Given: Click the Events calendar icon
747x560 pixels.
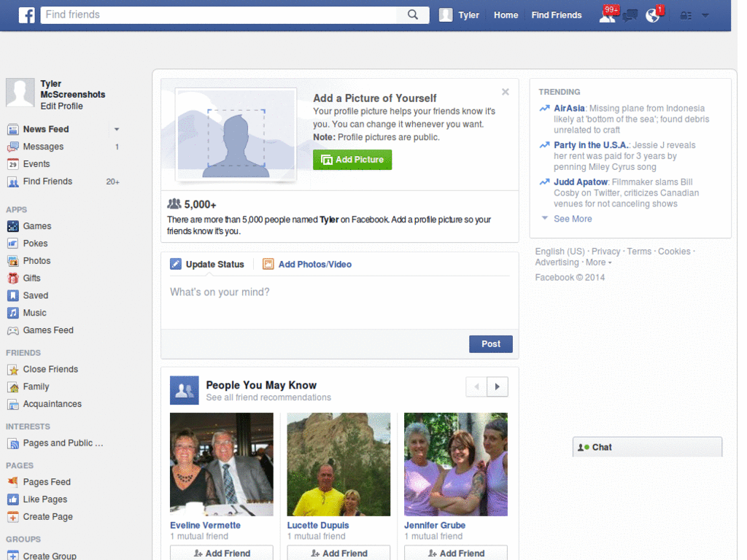Looking at the screenshot, I should 13,164.
